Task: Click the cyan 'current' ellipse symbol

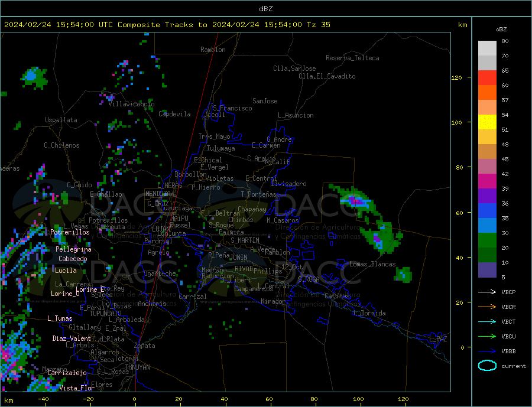Action: click(x=487, y=366)
